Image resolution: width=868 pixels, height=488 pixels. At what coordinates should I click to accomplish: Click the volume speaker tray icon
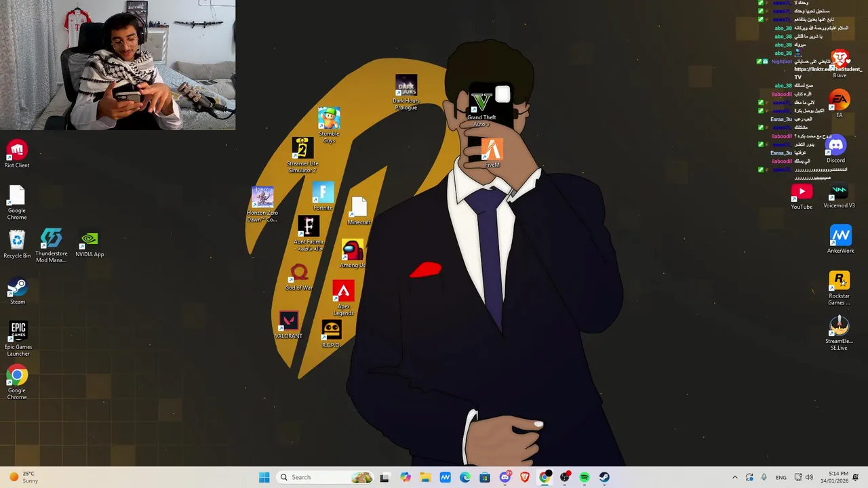[810, 477]
